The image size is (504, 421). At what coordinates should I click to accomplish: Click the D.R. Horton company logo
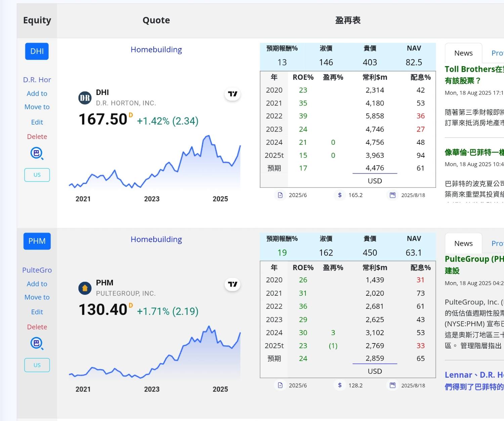point(85,98)
